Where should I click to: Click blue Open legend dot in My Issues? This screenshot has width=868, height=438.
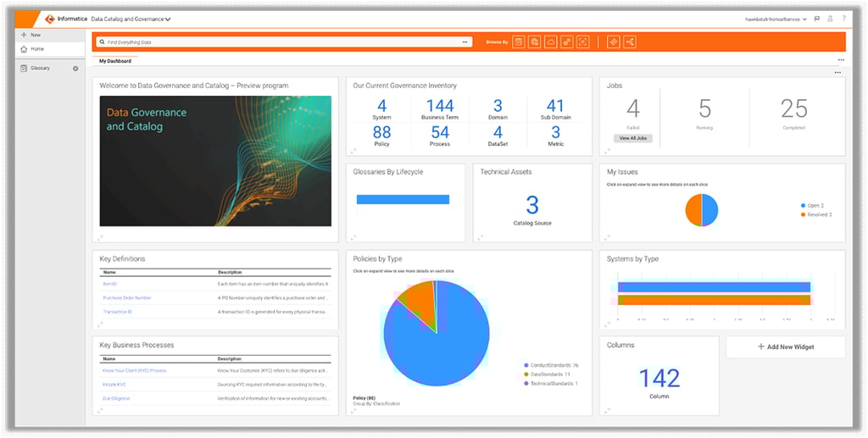click(804, 206)
